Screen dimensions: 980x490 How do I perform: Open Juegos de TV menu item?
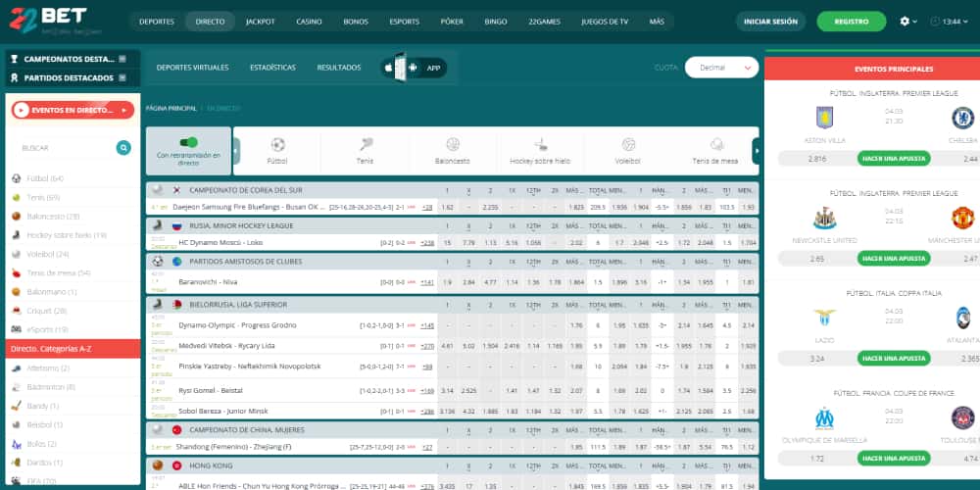pos(605,22)
